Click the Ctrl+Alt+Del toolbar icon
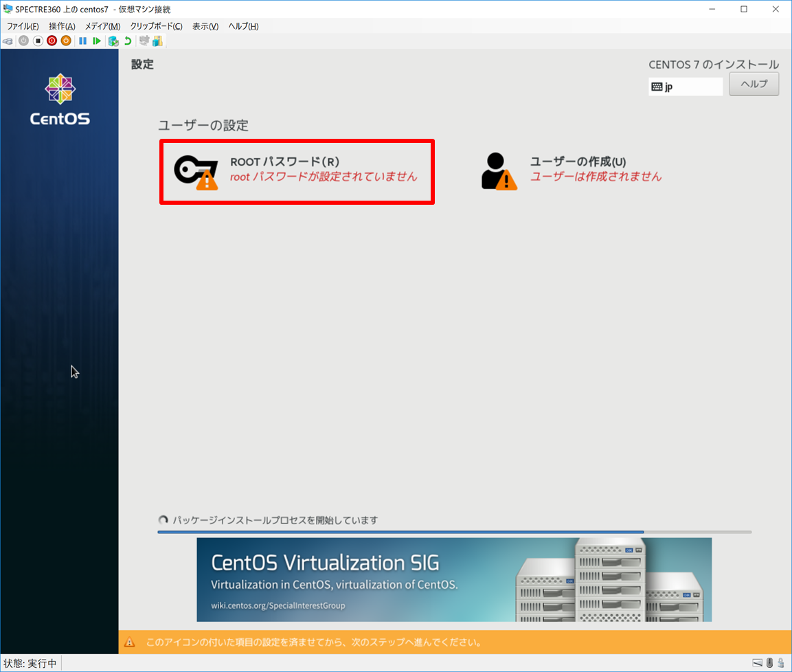The image size is (792, 672). 8,41
